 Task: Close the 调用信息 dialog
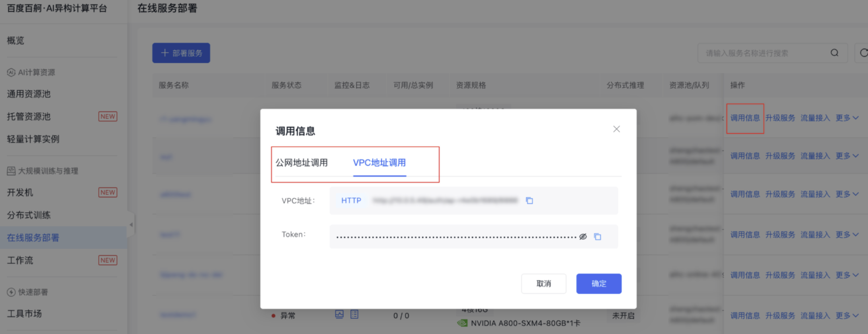[x=616, y=129]
